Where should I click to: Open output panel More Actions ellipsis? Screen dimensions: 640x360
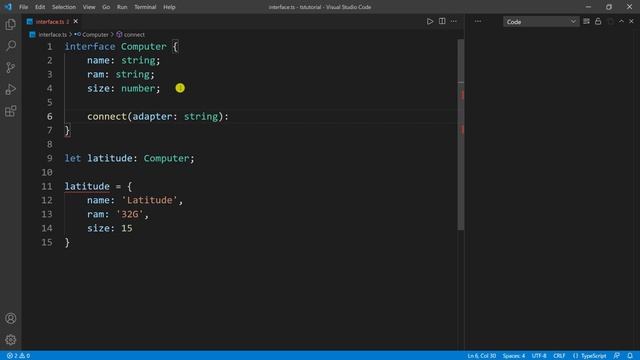point(478,21)
